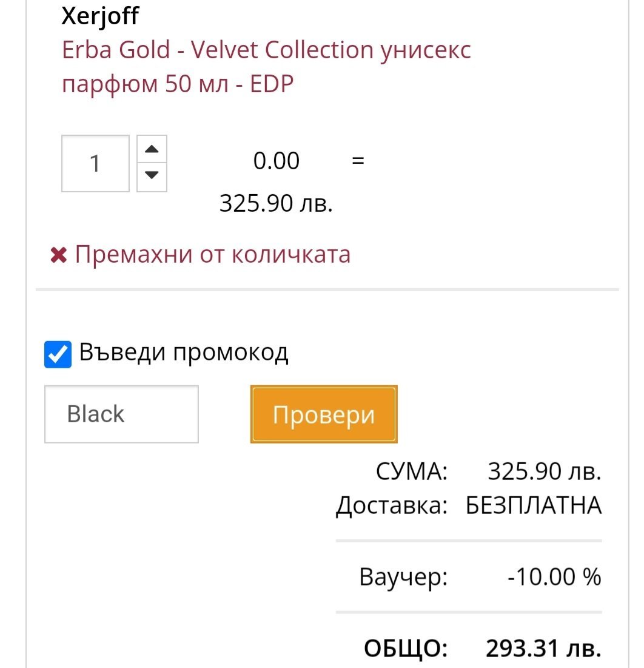Viewport: 644px width, 668px height.
Task: Increase quantity with the up arrow
Action: pos(152,149)
